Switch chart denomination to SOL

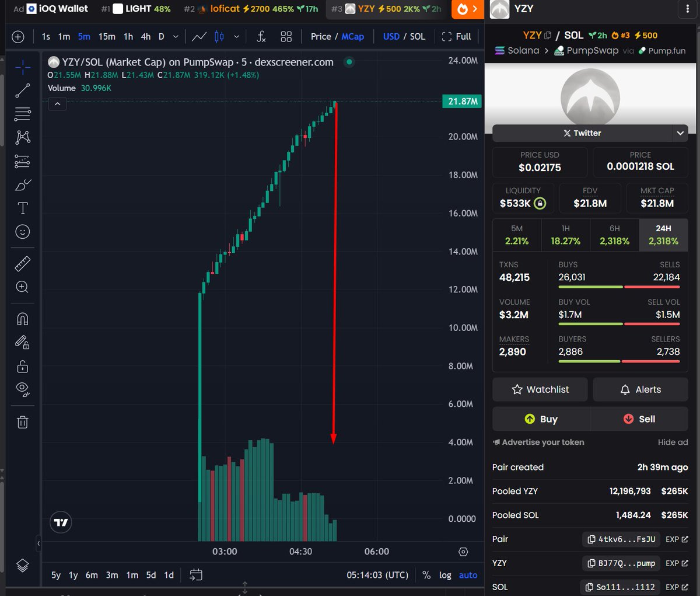click(418, 36)
